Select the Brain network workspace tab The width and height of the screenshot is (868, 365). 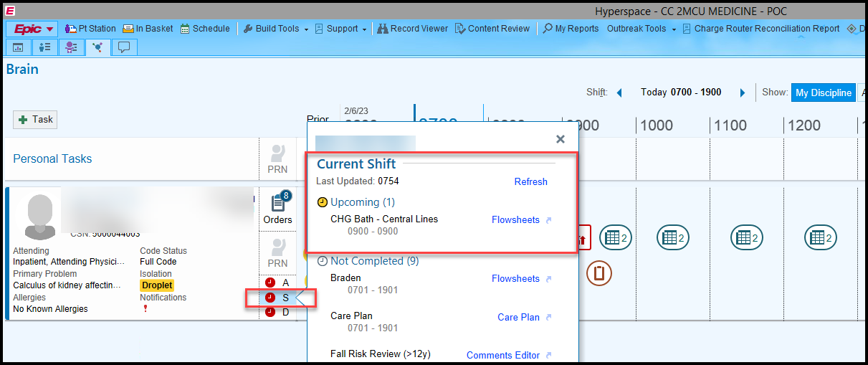click(97, 47)
